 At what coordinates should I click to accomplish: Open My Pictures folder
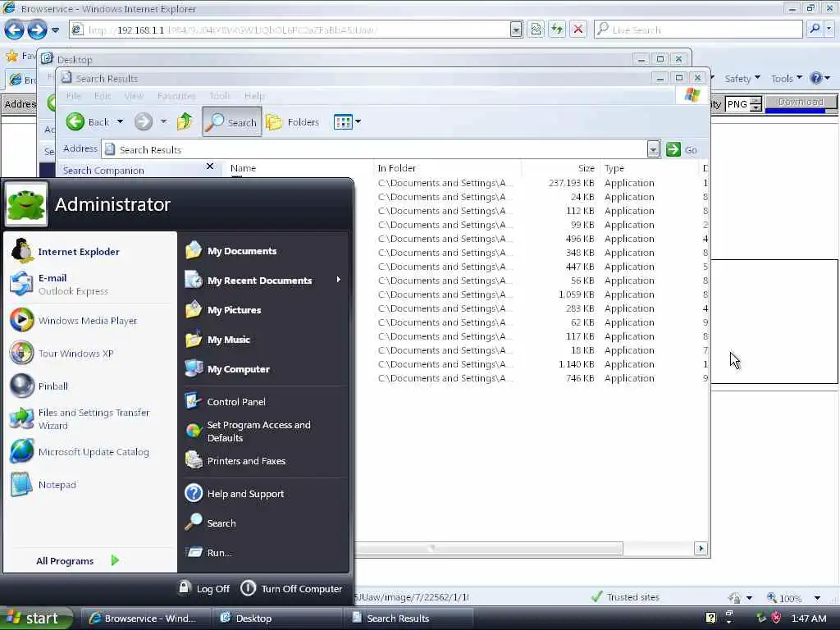[223, 309]
